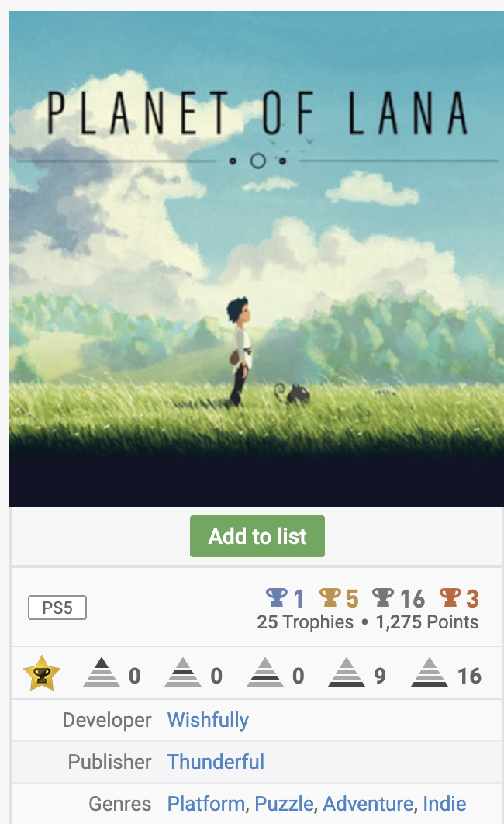This screenshot has width=504, height=824.
Task: Click the PS5 platform tag
Action: click(57, 608)
